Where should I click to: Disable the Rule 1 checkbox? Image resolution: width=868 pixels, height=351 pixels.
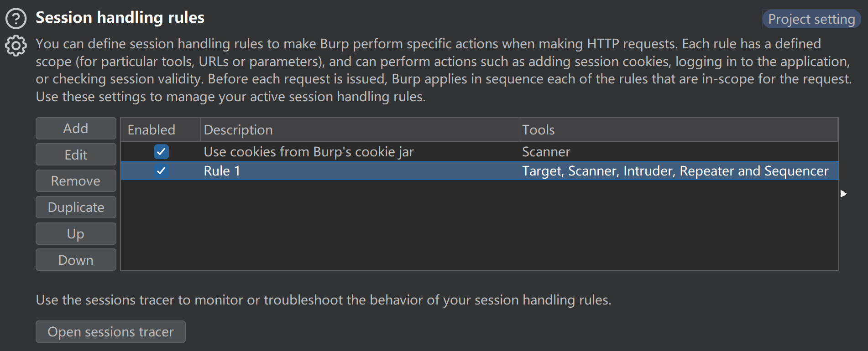pyautogui.click(x=161, y=171)
